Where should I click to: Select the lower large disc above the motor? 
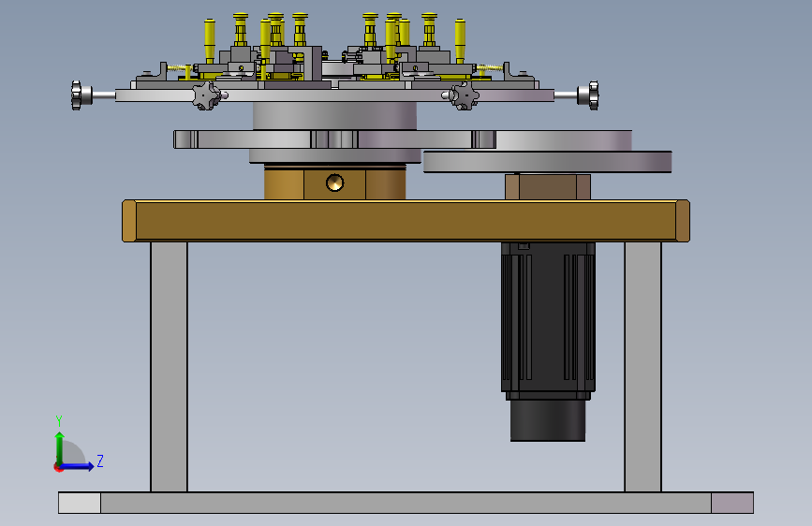(547, 162)
